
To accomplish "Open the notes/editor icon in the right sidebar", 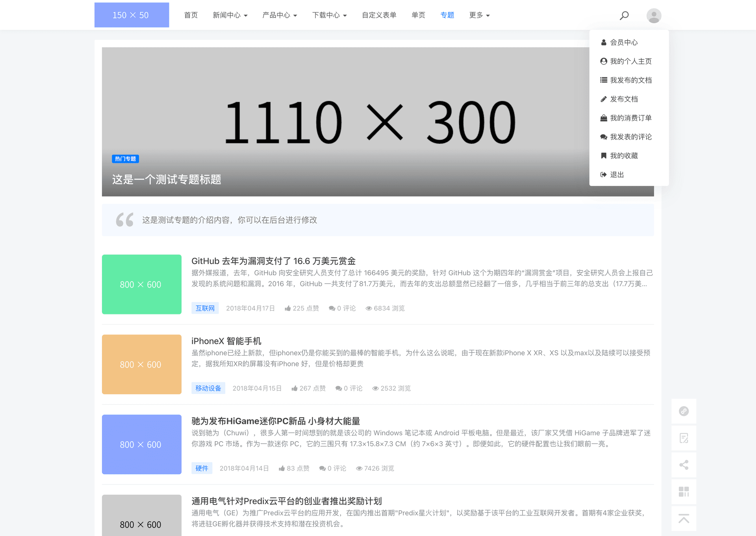I will [x=684, y=438].
